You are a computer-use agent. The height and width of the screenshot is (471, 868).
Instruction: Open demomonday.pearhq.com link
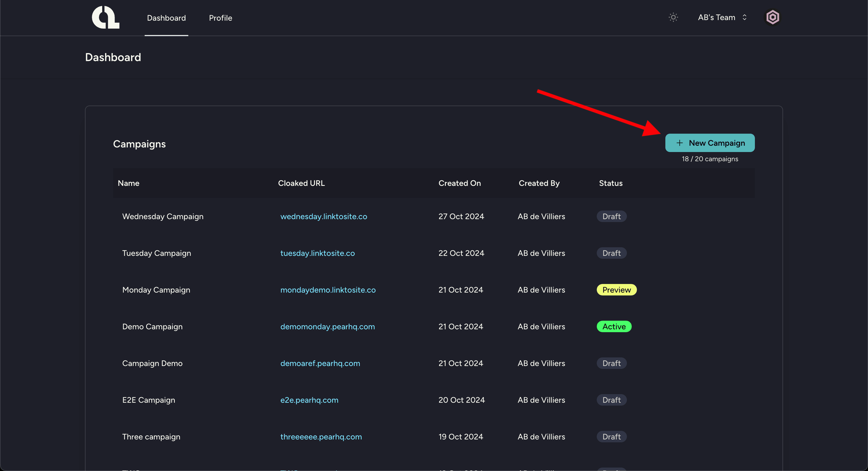[327, 326]
